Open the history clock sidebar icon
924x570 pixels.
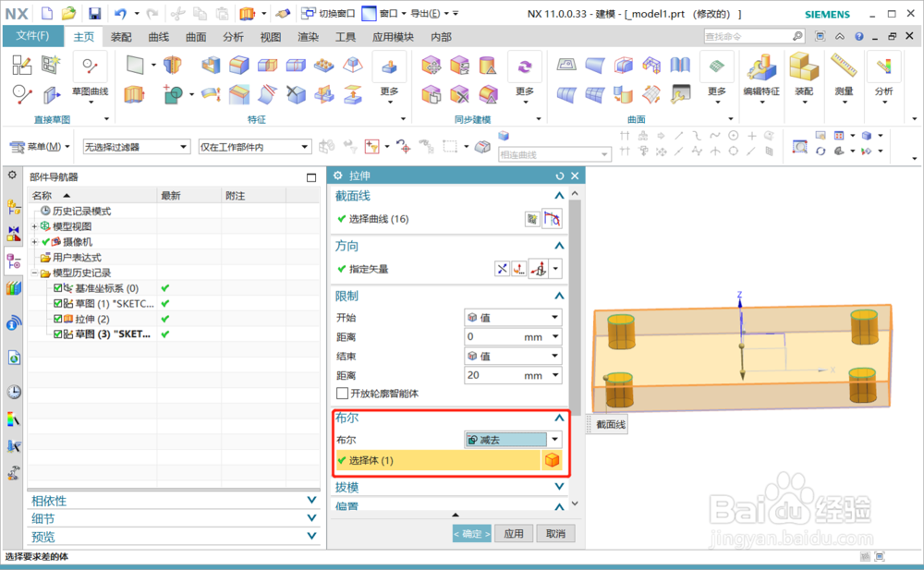tap(14, 392)
